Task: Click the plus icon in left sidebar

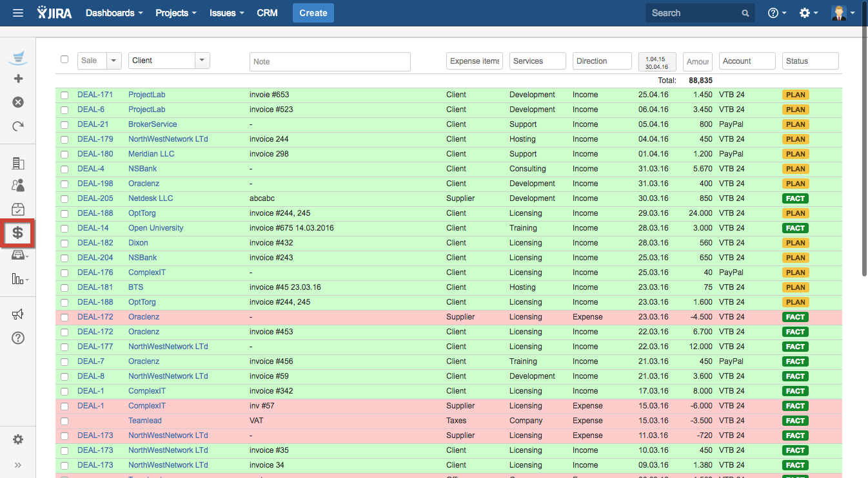Action: 18,79
